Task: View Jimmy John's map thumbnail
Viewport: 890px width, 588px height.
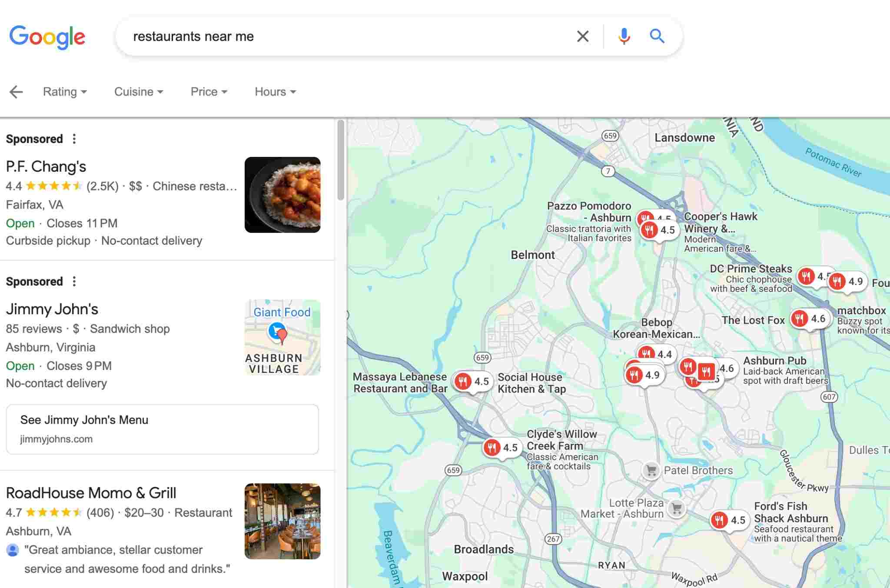Action: click(x=282, y=337)
